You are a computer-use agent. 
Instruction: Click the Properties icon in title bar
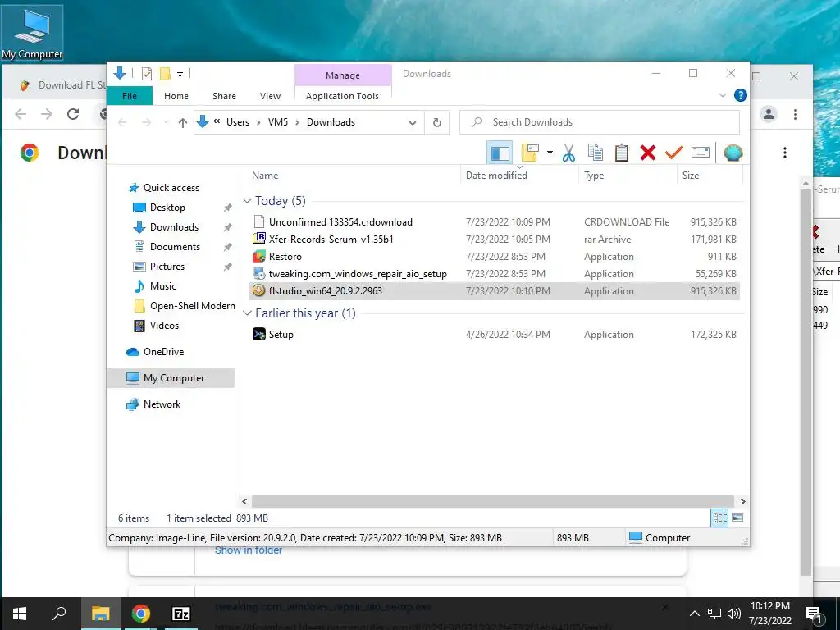[x=146, y=74]
